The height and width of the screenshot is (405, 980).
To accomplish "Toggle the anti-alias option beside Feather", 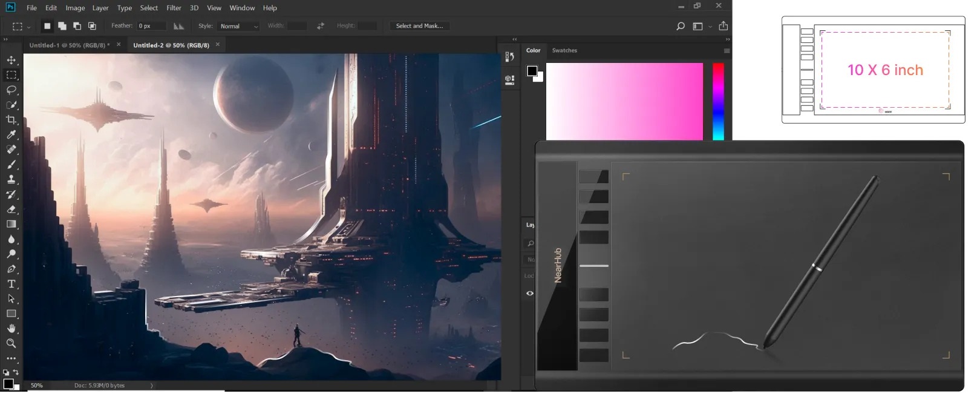I will pos(178,26).
